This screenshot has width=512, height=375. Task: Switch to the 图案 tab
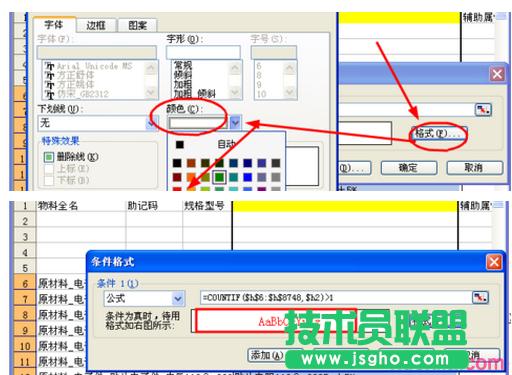137,25
